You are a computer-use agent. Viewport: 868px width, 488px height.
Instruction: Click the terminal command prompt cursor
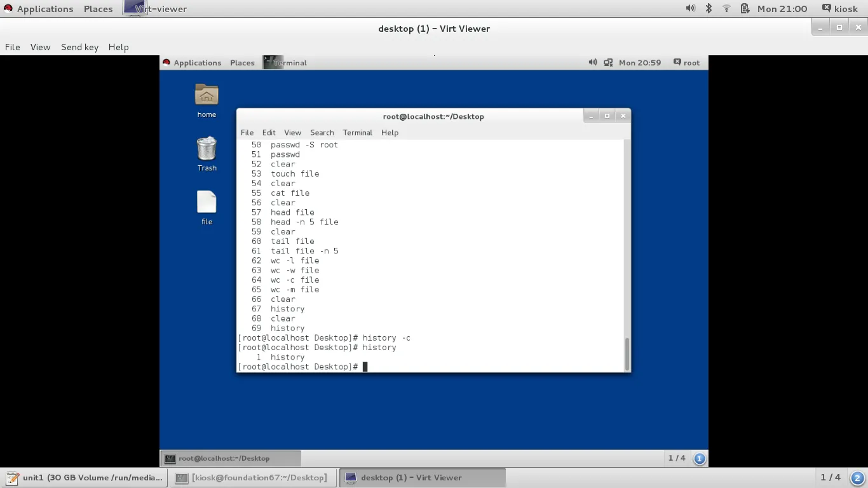click(x=365, y=367)
